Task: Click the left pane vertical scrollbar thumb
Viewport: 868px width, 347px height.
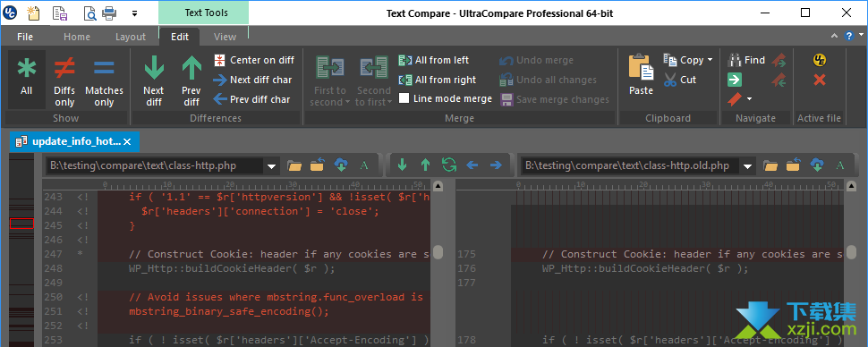Action: coord(438,252)
